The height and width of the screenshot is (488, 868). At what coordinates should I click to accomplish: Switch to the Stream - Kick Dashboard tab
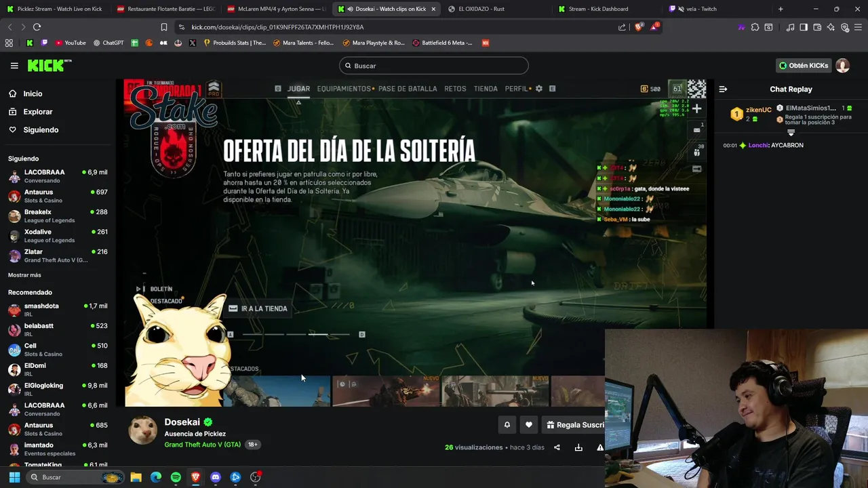(607, 9)
